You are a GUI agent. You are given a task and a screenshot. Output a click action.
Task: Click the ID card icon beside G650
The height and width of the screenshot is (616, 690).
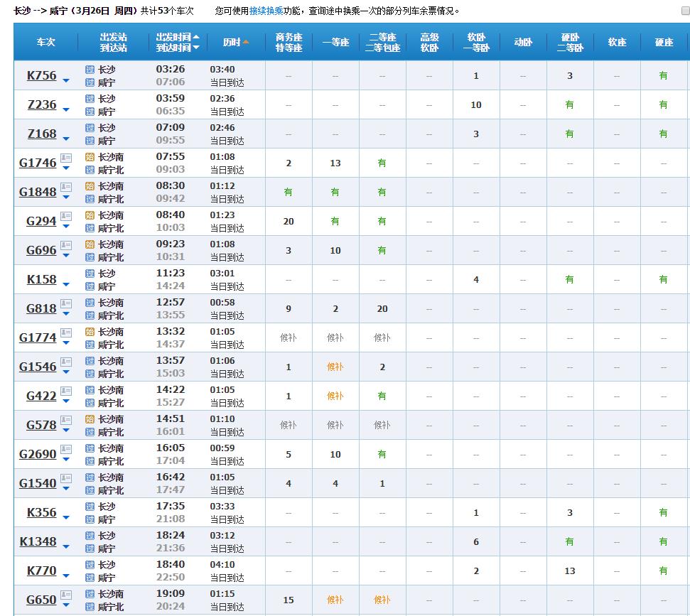coord(66,594)
